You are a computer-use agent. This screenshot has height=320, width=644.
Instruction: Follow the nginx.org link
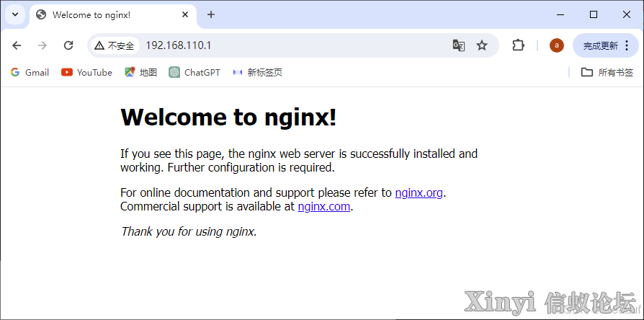[x=419, y=192]
